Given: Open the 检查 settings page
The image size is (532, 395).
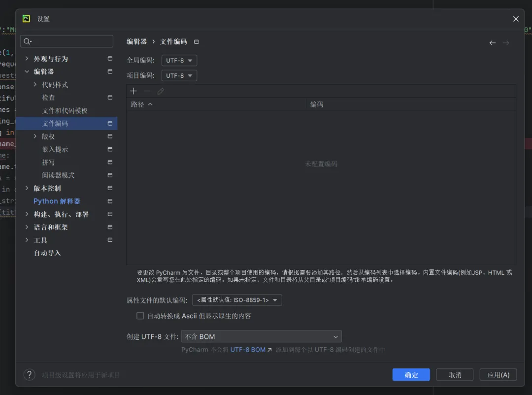Looking at the screenshot, I should tap(48, 98).
